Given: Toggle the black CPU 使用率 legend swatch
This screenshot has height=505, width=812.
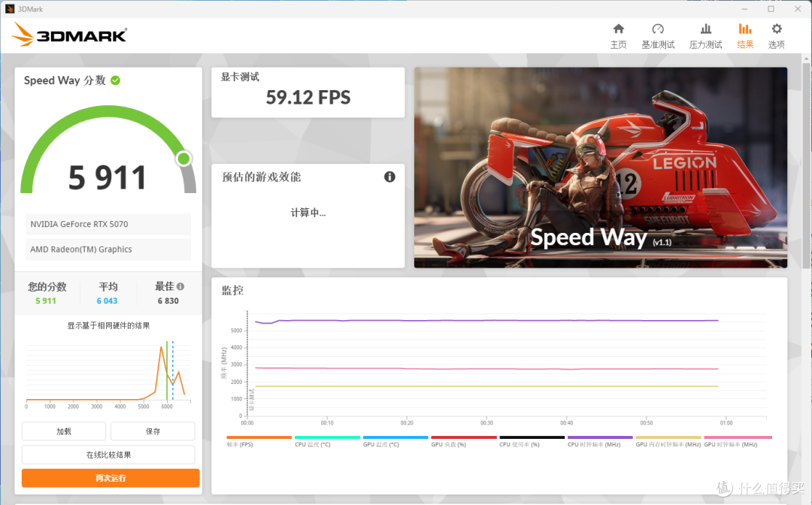Looking at the screenshot, I should coord(532,437).
